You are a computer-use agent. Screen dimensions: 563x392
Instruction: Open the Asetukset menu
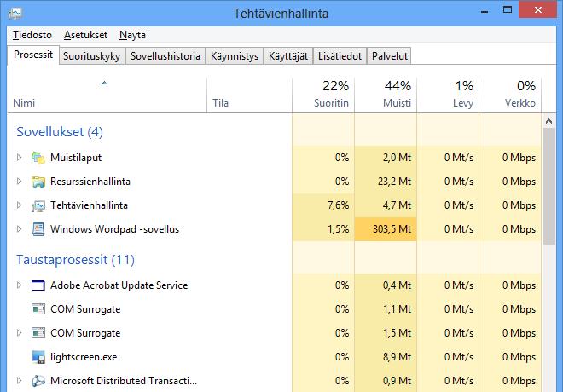(86, 35)
